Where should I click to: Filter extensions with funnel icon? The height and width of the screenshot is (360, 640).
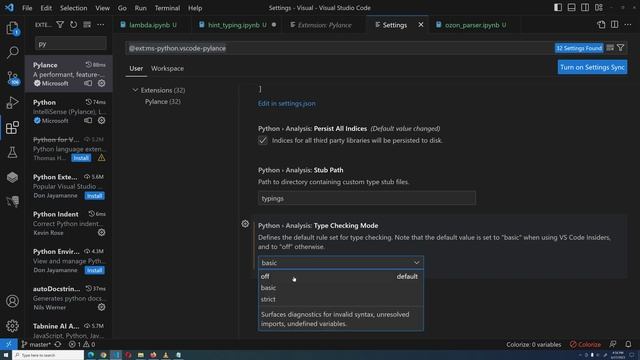pyautogui.click(x=60, y=25)
